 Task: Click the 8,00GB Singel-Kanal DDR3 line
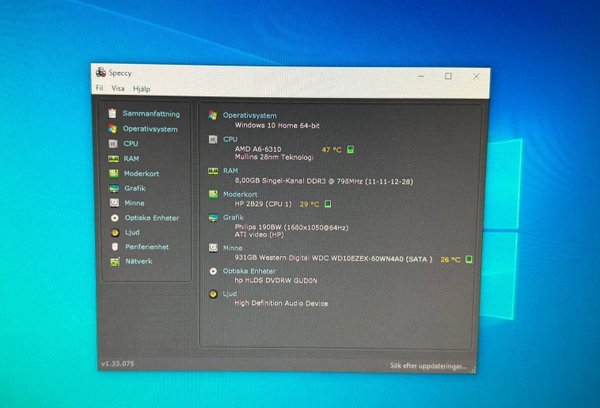pos(324,181)
